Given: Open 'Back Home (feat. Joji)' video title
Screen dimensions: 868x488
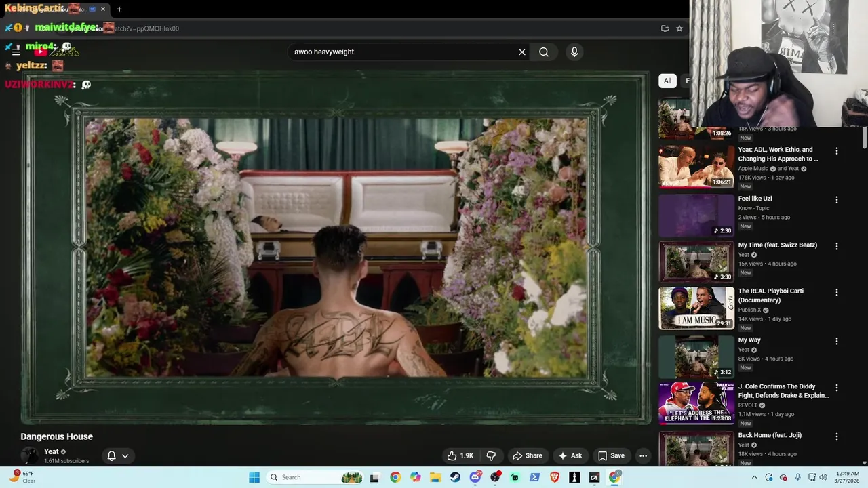Looking at the screenshot, I should pos(770,435).
